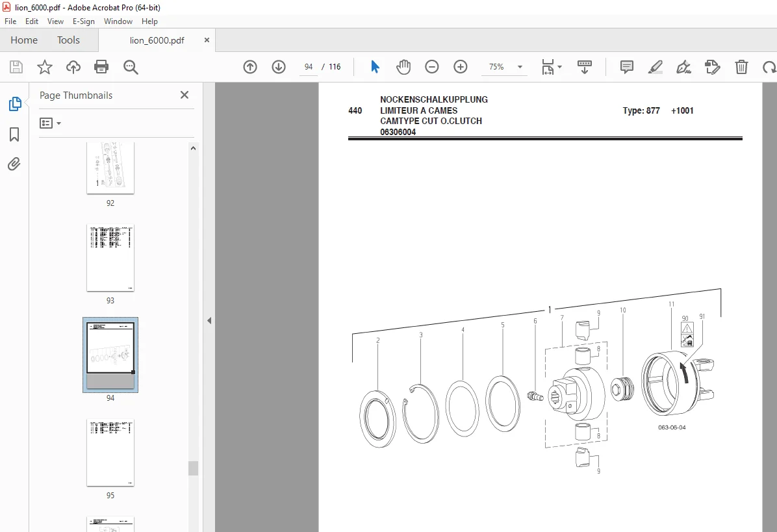Click the 'Page Thumbnails' panel title
Screen dimensions: 777x532
[76, 95]
